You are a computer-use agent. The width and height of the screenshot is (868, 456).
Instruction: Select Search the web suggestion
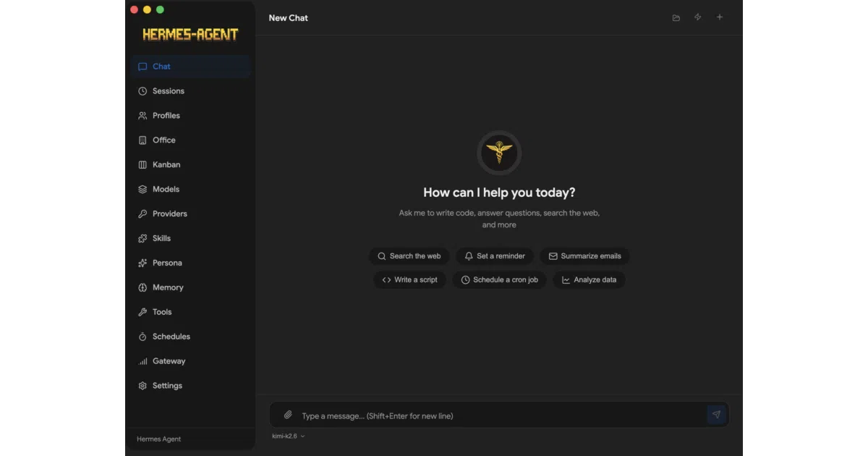pos(409,256)
